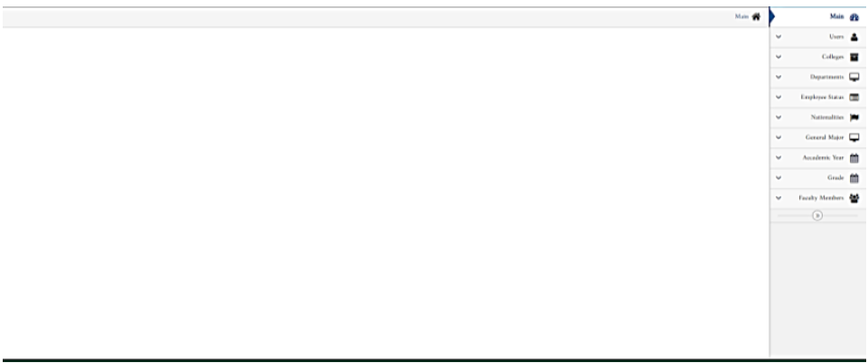Expand the Users menu chevron

tap(778, 37)
